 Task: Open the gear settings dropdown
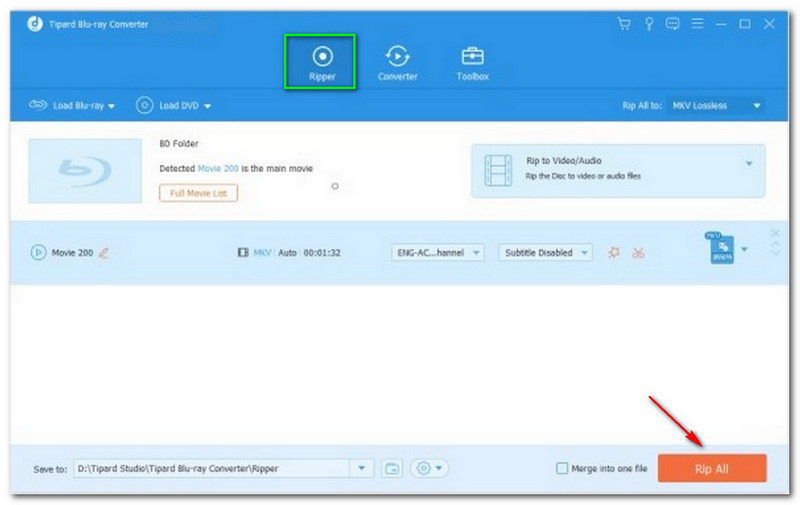(429, 468)
